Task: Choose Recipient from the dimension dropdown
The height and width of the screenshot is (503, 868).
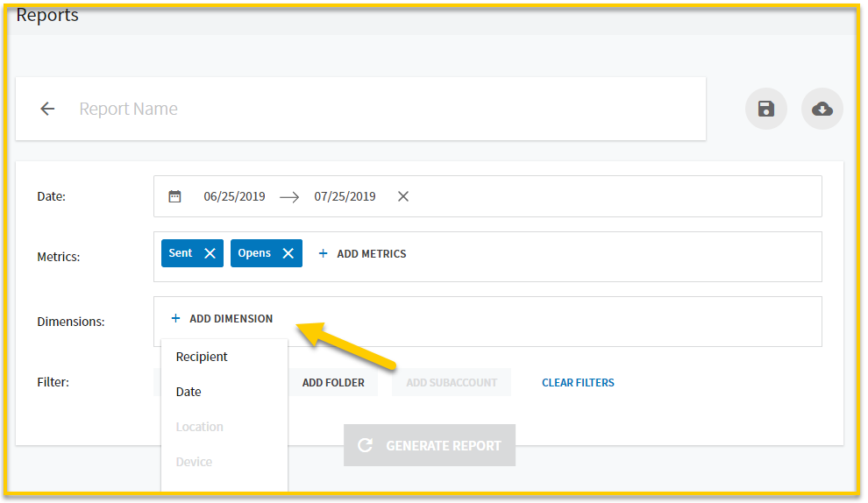Action: [202, 357]
